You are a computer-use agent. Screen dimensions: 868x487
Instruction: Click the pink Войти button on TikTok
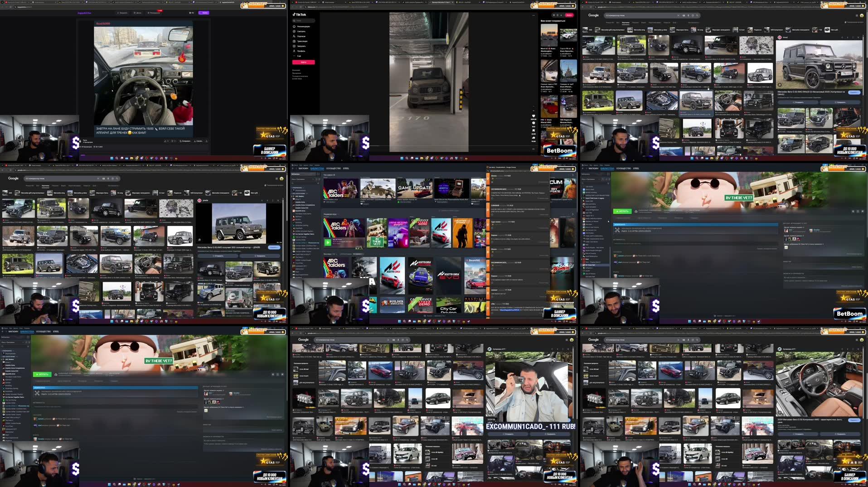[304, 63]
